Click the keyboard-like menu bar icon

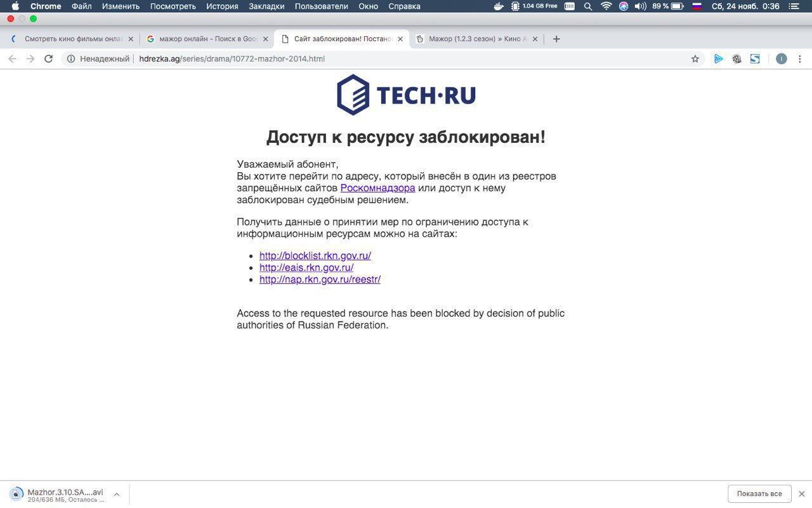coord(570,6)
